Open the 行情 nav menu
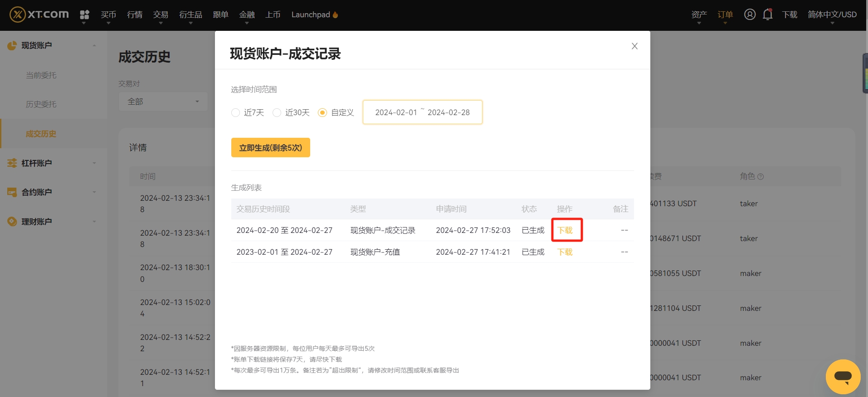868x397 pixels. [135, 15]
